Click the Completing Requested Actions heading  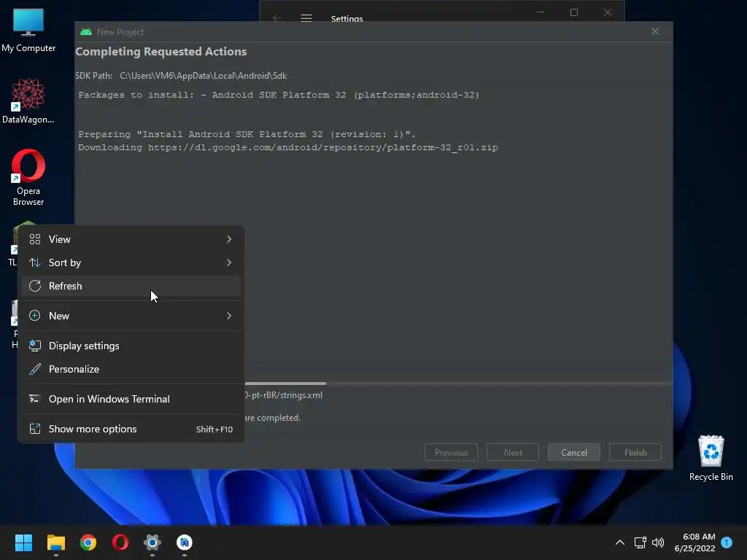161,52
